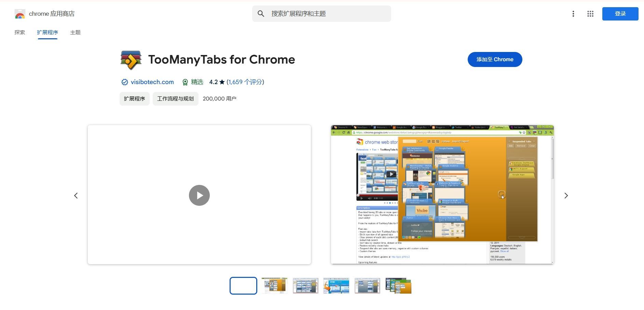Select the first video thumbnail

click(x=243, y=286)
